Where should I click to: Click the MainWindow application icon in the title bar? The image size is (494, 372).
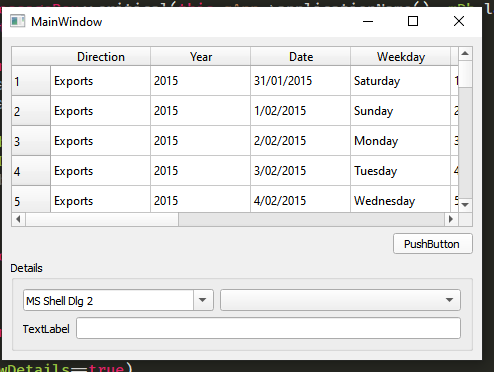[x=17, y=21]
